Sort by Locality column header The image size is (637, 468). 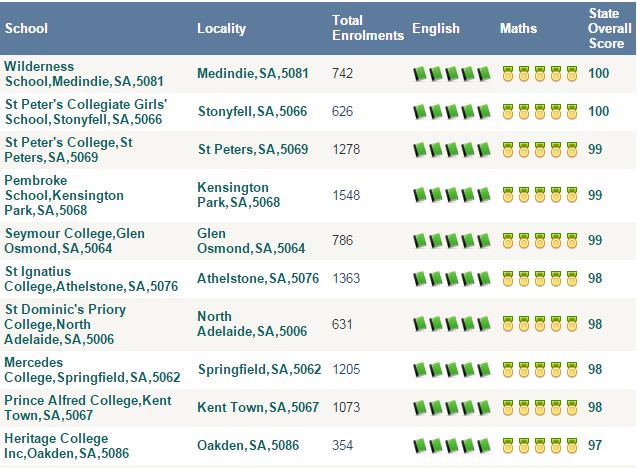221,28
